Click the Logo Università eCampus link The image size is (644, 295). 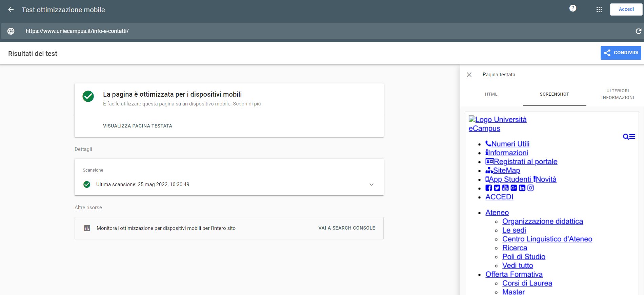pos(498,124)
